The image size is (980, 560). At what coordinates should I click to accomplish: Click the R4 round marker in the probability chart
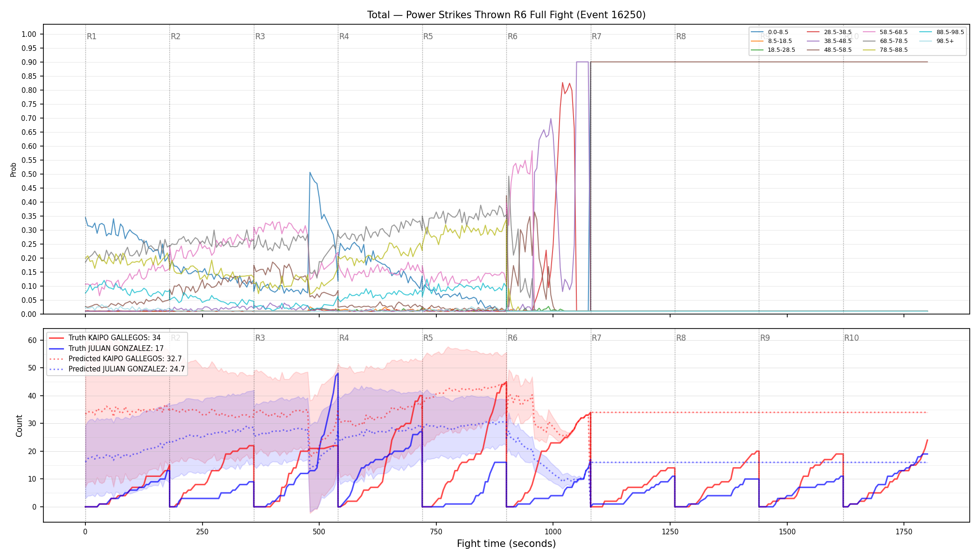click(344, 36)
